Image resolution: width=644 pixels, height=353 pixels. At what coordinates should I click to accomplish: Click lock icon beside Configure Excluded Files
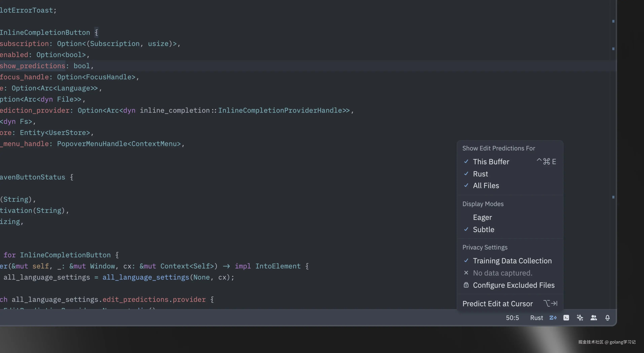(x=466, y=285)
